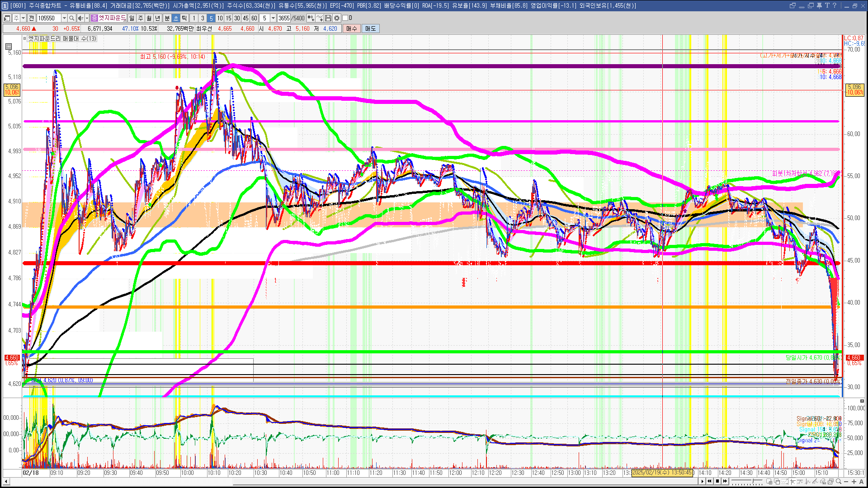Click the 매도 sell button
Screen dimensions: 868x488
370,28
